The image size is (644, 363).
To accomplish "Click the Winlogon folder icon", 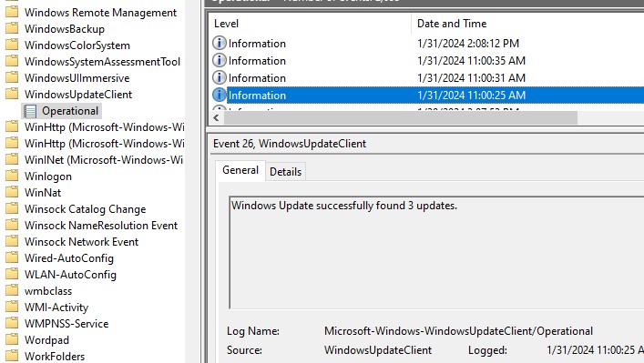I will (12, 176).
